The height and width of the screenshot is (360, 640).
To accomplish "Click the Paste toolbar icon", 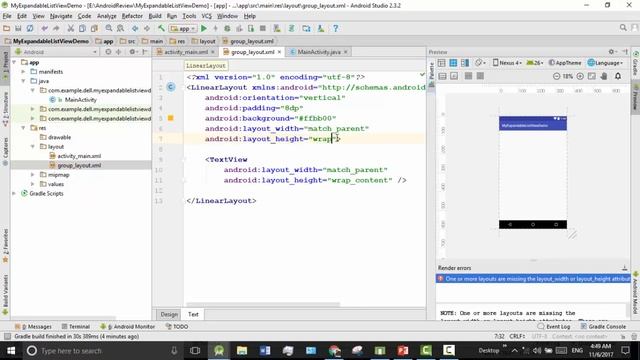I will [94, 29].
